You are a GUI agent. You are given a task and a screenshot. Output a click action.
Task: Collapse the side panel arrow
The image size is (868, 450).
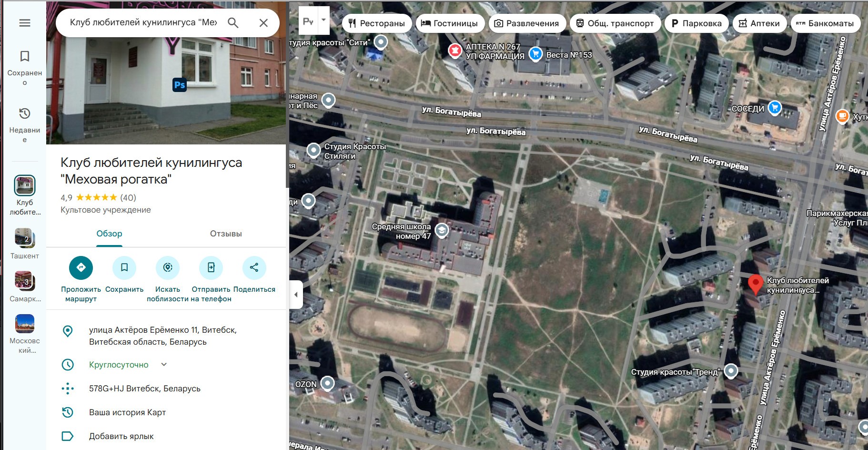click(x=296, y=295)
